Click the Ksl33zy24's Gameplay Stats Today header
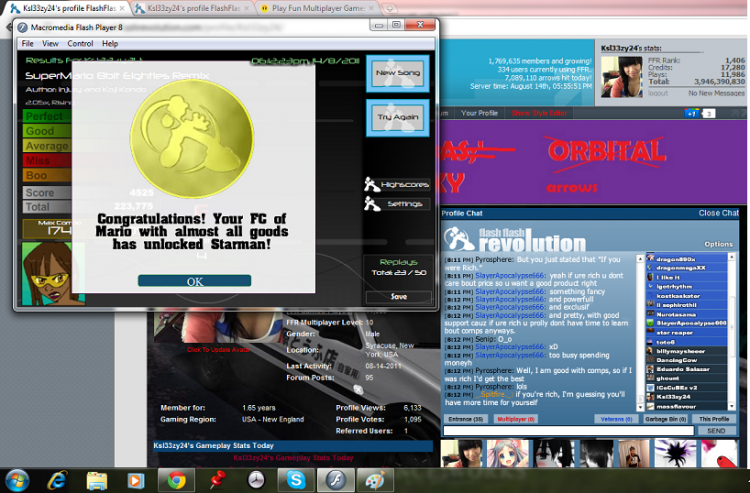The width and height of the screenshot is (750, 493). click(x=293, y=446)
